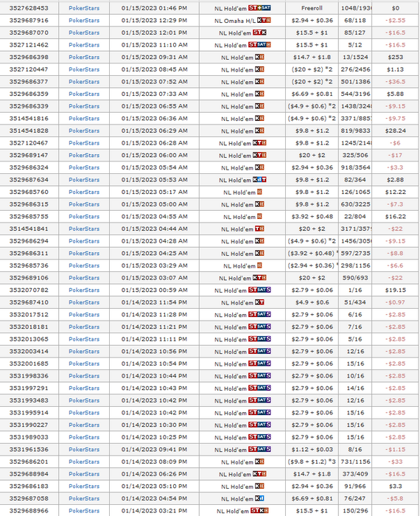Click the 1/16 position cell
The image size is (420, 516).
pyautogui.click(x=355, y=290)
